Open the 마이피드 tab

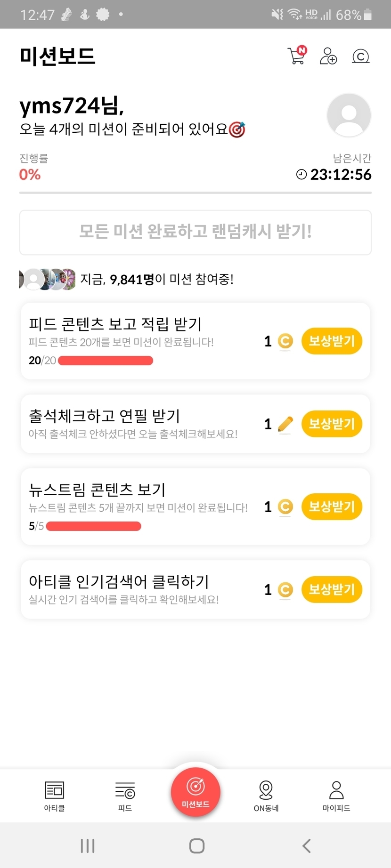click(x=336, y=796)
